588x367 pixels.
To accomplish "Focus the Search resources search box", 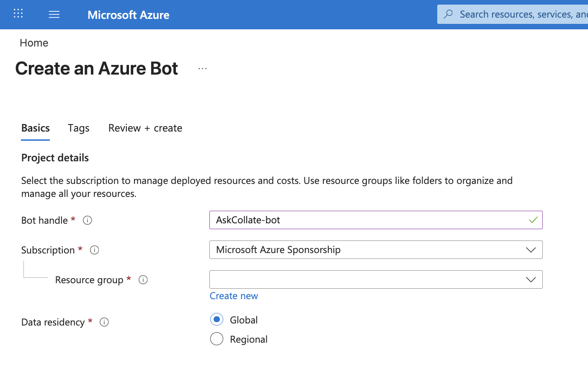I will click(513, 14).
